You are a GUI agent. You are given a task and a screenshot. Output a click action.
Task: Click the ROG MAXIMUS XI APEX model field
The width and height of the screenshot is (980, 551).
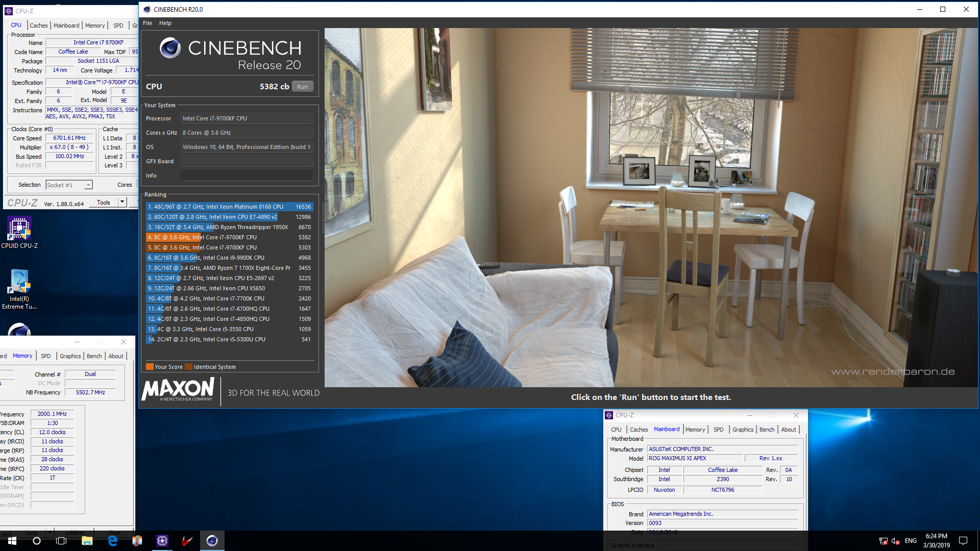695,458
